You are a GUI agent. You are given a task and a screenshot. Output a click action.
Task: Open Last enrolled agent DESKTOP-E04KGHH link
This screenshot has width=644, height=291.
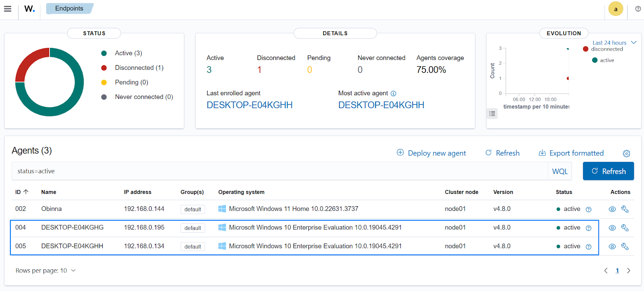pyautogui.click(x=250, y=105)
